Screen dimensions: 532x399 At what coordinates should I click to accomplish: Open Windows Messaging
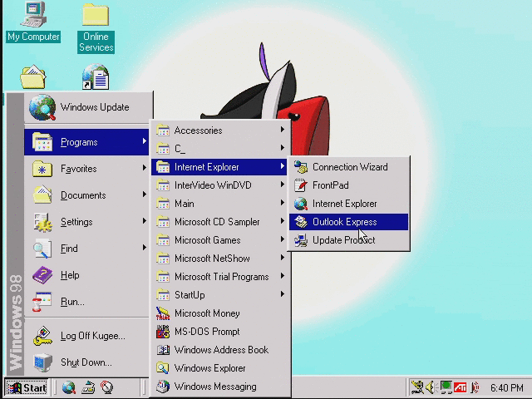(219, 387)
